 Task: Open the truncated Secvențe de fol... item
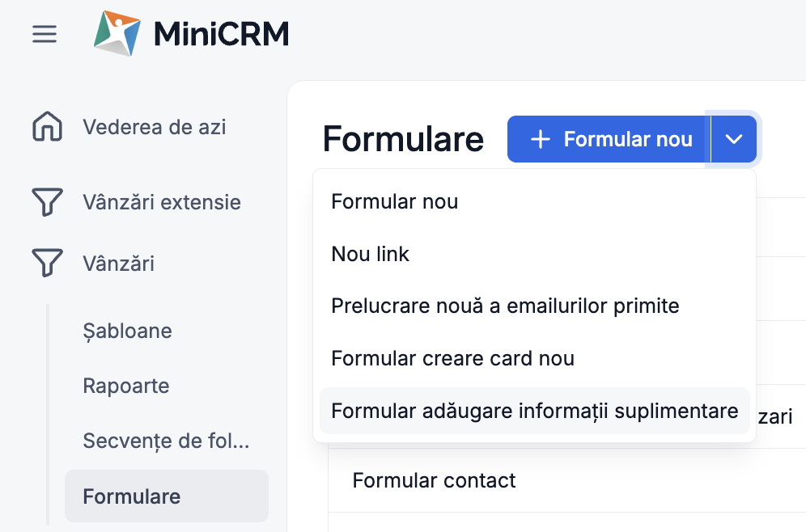[x=166, y=441]
